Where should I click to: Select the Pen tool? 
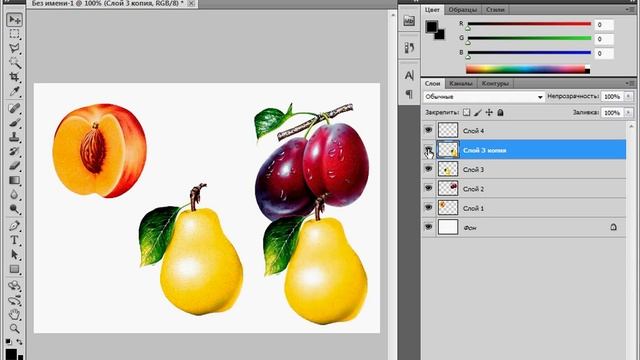(x=14, y=225)
